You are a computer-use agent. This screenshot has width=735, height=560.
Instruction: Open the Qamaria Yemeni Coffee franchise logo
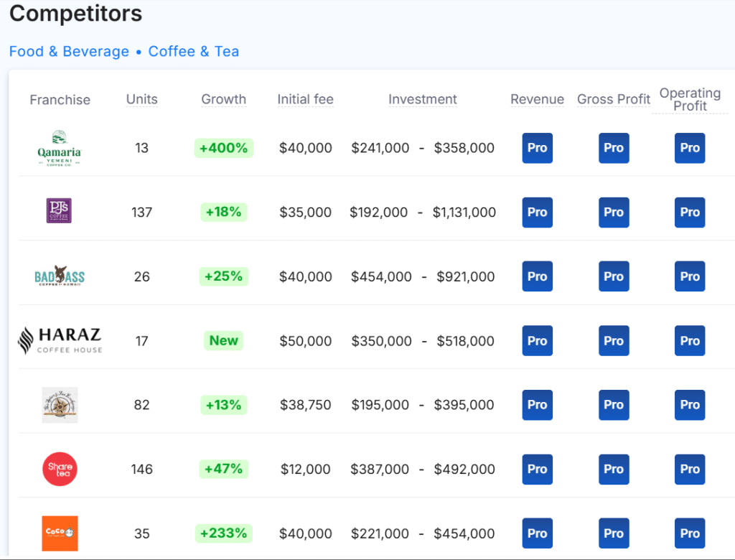[x=59, y=148]
